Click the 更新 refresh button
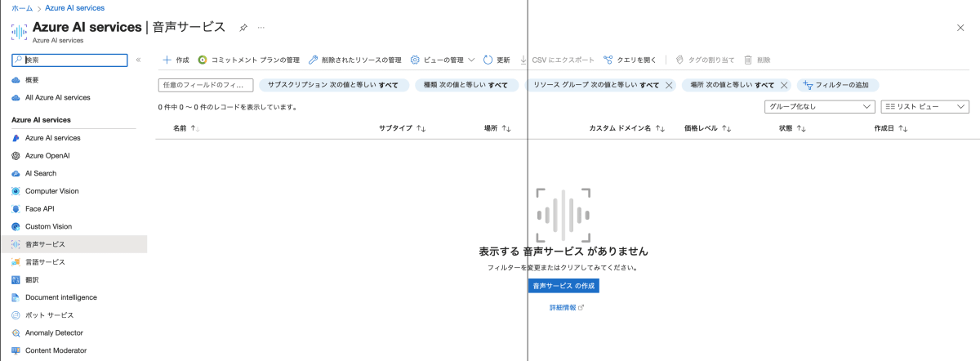The width and height of the screenshot is (980, 361). click(x=497, y=60)
